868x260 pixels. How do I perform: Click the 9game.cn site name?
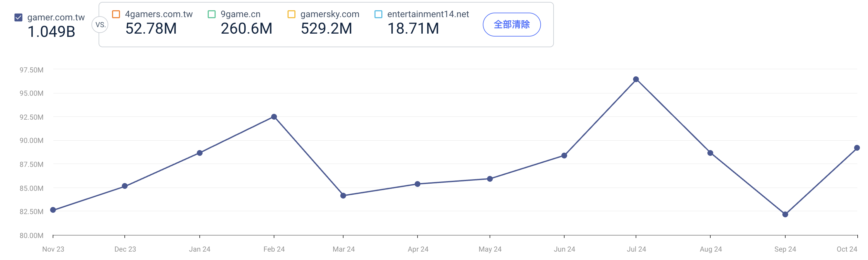(x=240, y=14)
